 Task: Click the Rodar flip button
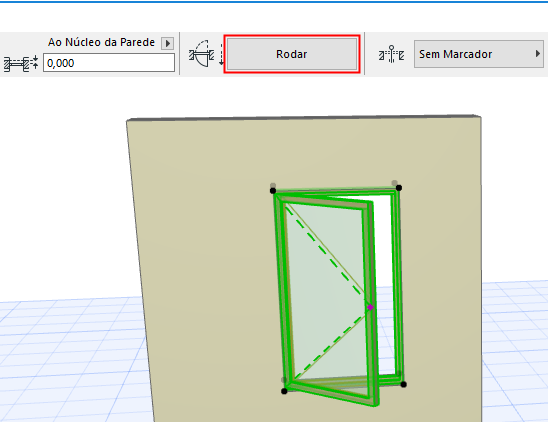point(292,54)
